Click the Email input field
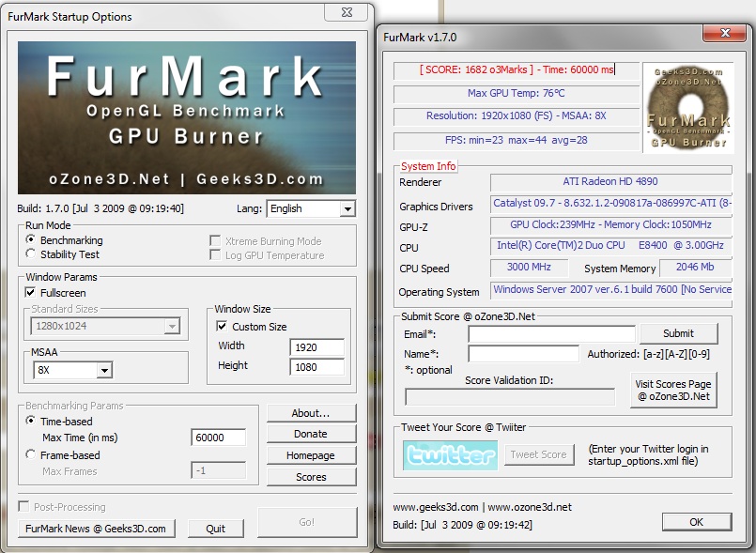756x553 pixels. pyautogui.click(x=551, y=334)
